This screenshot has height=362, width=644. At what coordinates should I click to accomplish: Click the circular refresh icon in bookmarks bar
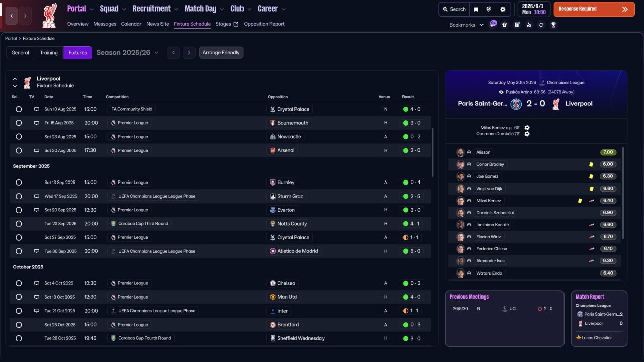coord(541,25)
